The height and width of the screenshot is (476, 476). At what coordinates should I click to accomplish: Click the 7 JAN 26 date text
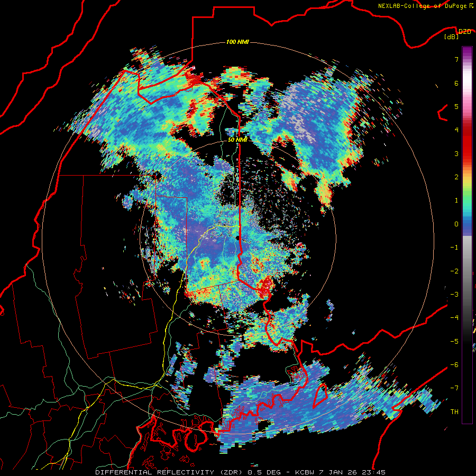[338, 472]
